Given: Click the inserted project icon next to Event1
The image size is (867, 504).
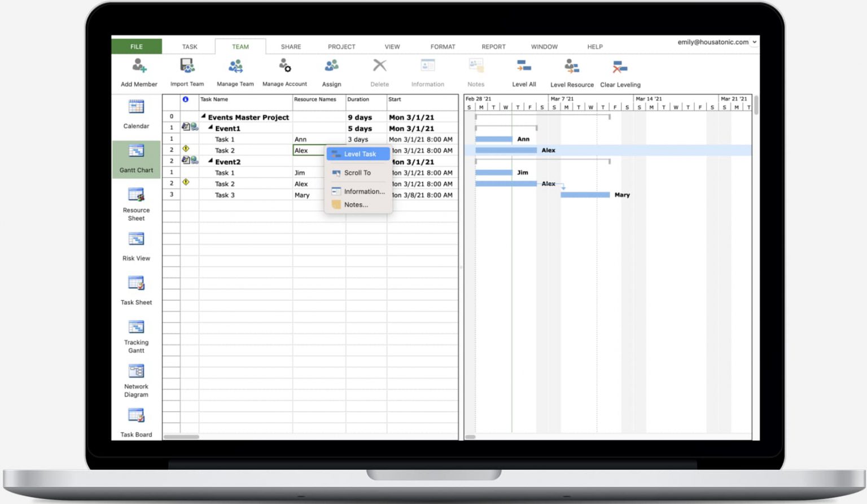Looking at the screenshot, I should pos(186,128).
